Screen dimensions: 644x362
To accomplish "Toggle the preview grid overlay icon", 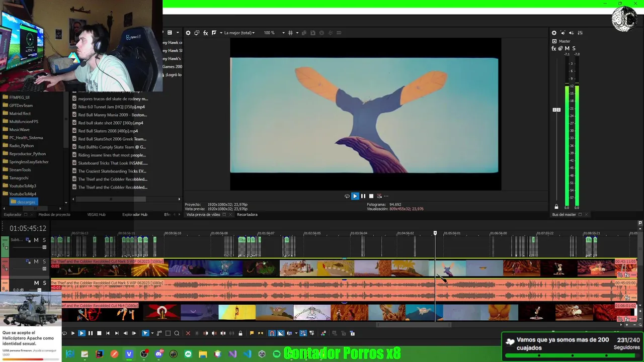I will [x=290, y=33].
